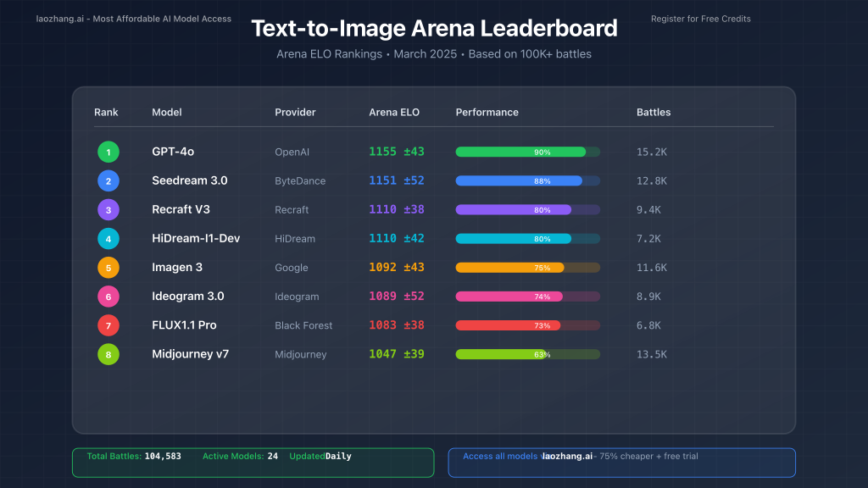Click the OpenAI provider cell

292,152
